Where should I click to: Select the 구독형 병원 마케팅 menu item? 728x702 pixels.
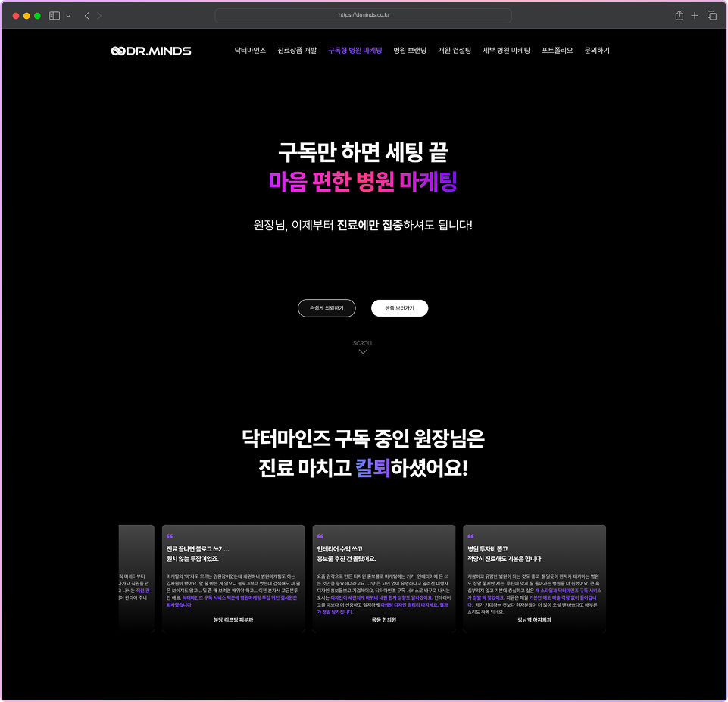tap(355, 51)
